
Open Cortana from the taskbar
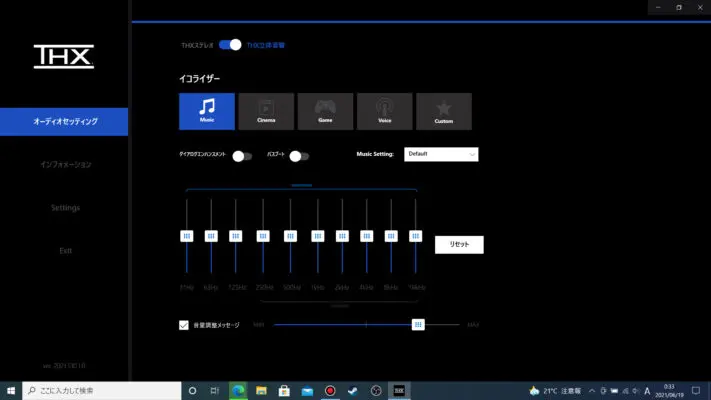[x=192, y=390]
